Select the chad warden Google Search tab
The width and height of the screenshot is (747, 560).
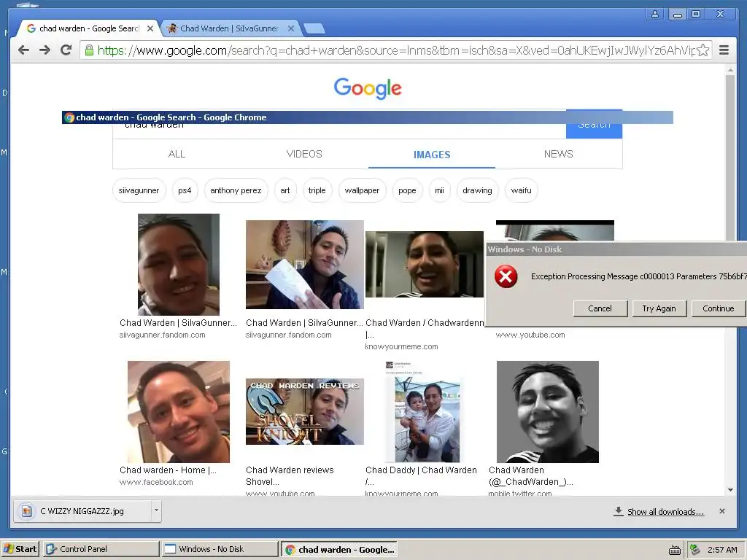tap(89, 28)
